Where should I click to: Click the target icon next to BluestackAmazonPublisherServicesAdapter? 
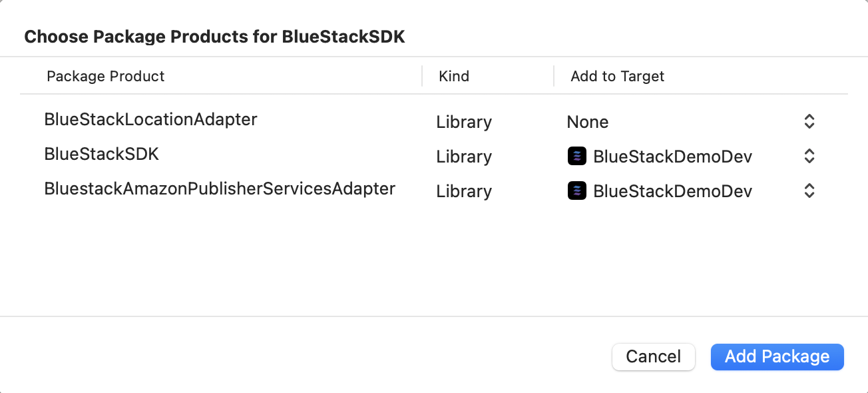(576, 191)
